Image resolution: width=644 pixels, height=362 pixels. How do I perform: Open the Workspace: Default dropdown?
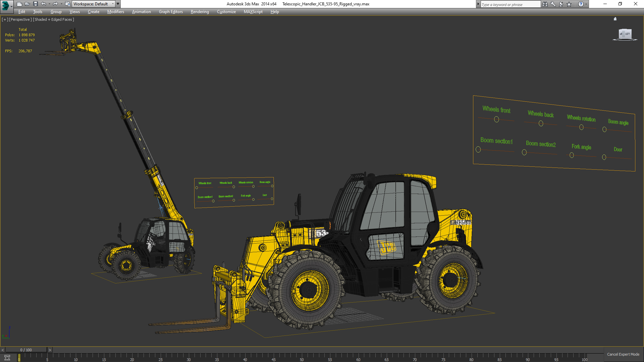click(x=93, y=4)
